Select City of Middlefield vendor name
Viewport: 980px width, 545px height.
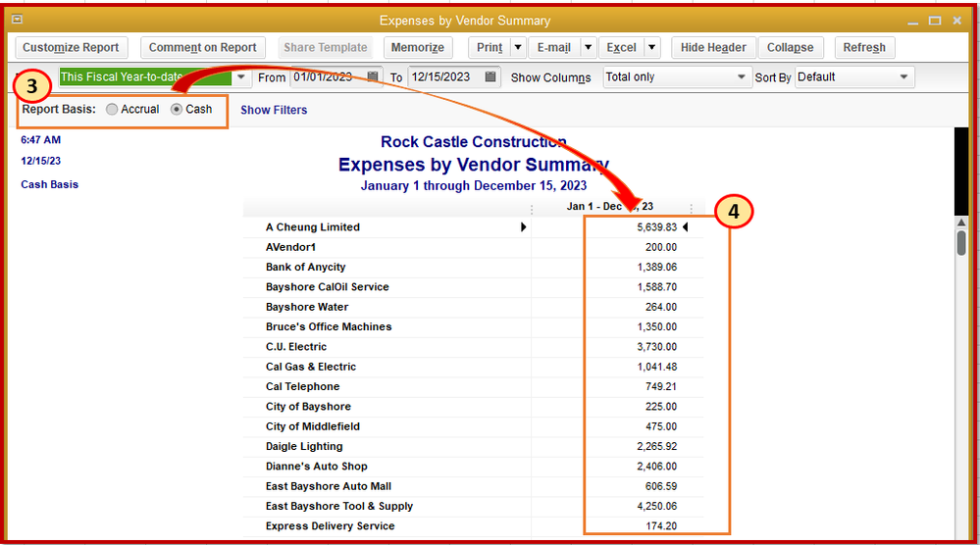313,427
